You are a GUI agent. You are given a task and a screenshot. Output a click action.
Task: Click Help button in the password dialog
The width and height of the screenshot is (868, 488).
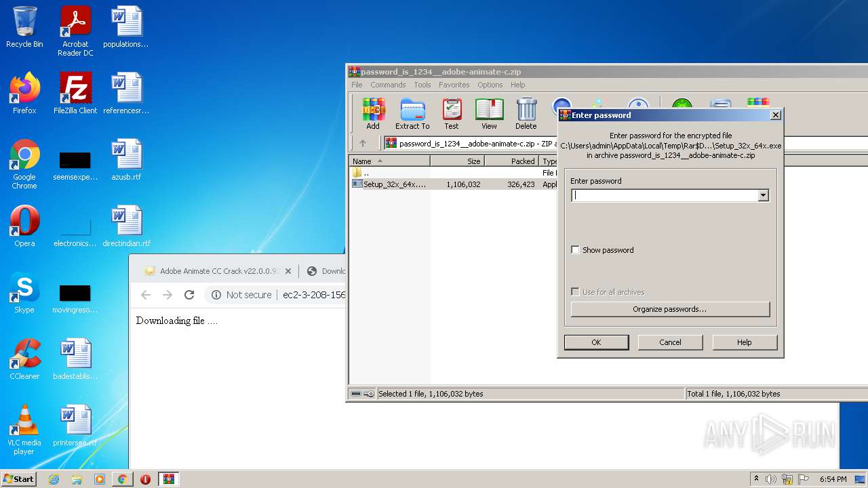[744, 342]
